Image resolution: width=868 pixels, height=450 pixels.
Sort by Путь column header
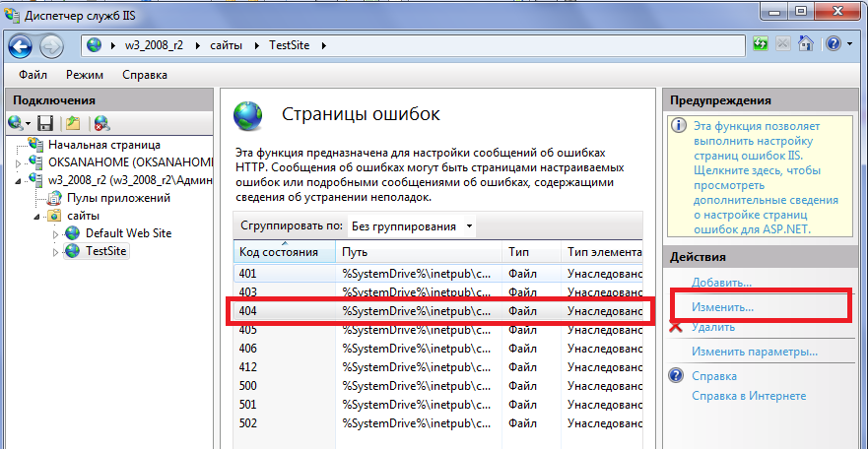click(x=419, y=252)
